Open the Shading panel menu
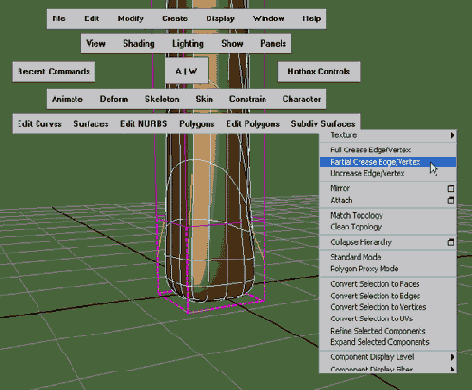Image resolution: width=472 pixels, height=390 pixels. pyautogui.click(x=139, y=44)
